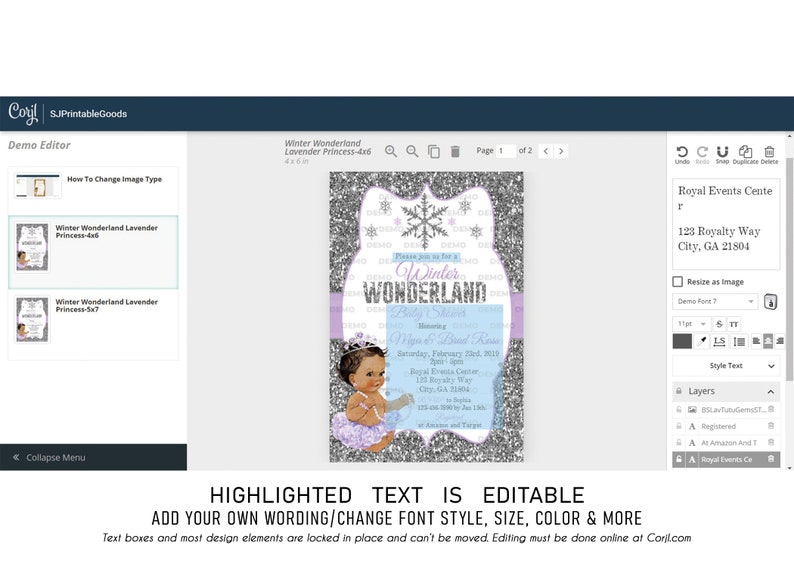Delete the Royal Events Ce layer
Image resolution: width=794 pixels, height=567 pixels.
(x=771, y=459)
